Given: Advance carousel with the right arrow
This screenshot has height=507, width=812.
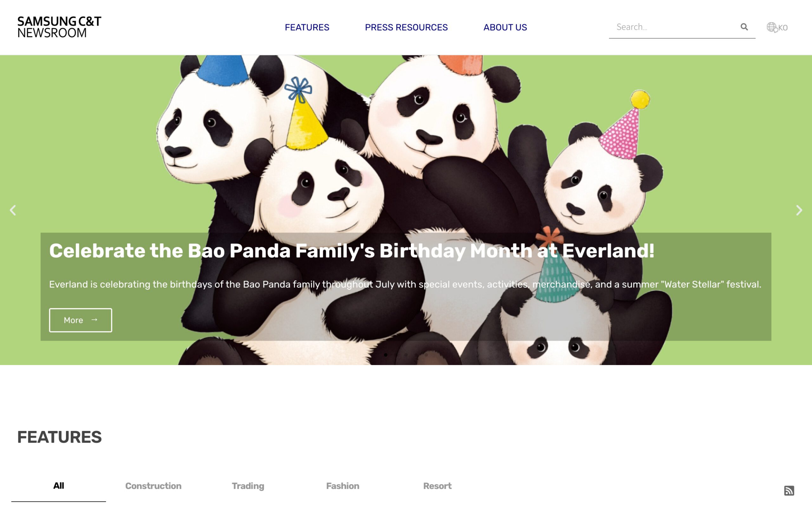Looking at the screenshot, I should click(799, 210).
